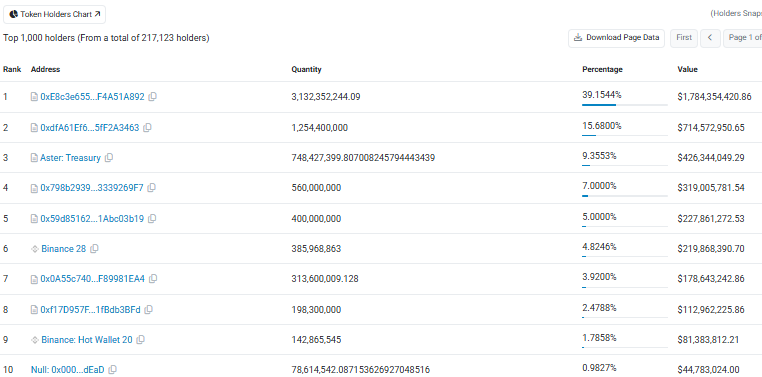Click quantity 1,254,400,000

click(x=319, y=128)
